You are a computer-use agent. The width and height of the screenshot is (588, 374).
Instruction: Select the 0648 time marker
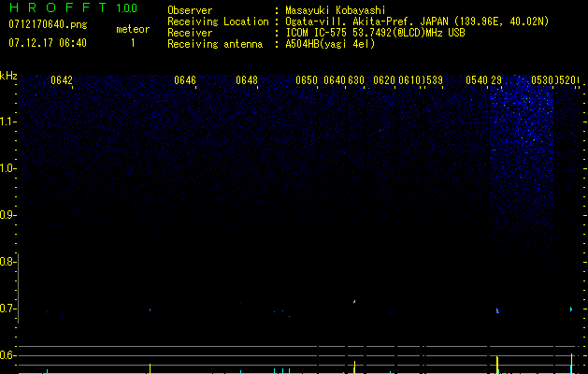[x=247, y=80]
